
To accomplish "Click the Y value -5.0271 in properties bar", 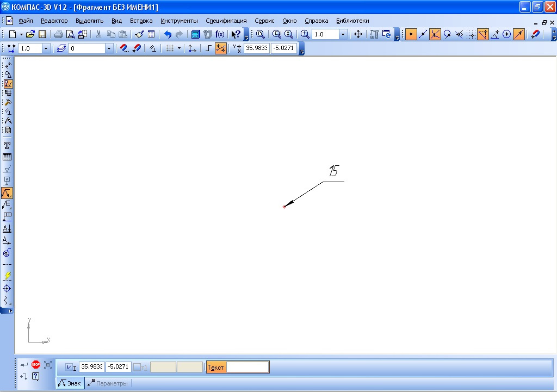I will point(118,367).
